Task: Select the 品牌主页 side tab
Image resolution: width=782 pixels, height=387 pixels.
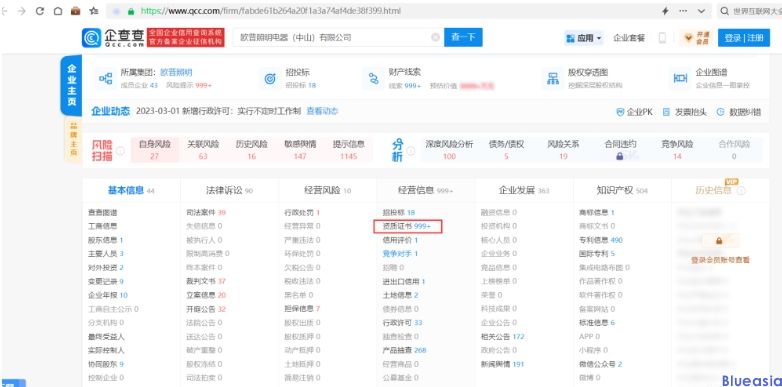Action: click(73, 140)
